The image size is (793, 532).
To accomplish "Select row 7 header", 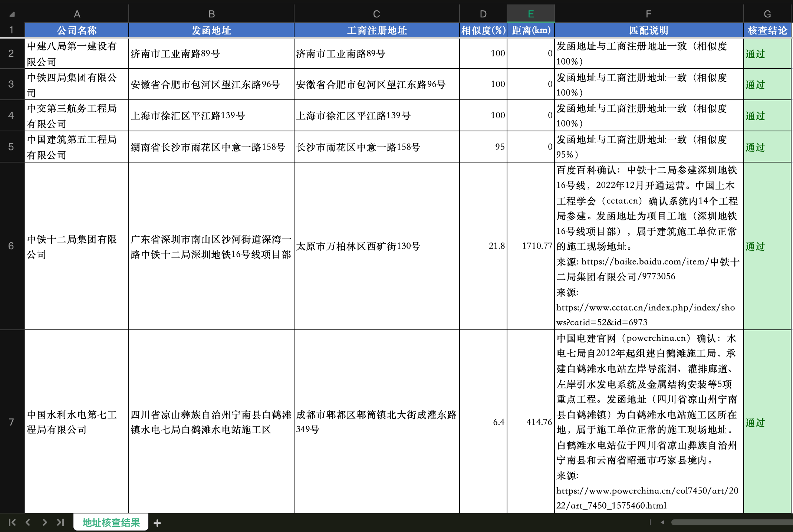I will click(x=11, y=422).
